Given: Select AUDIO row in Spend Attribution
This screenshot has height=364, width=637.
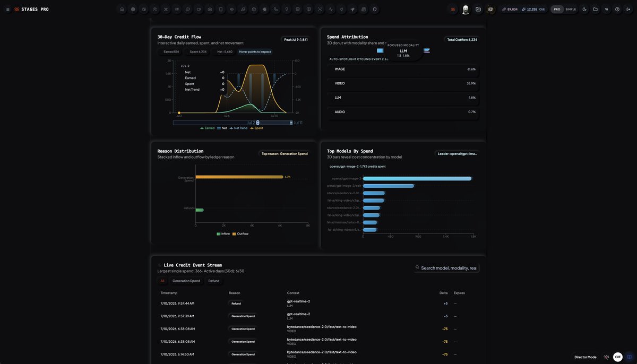Looking at the screenshot, I should 403,112.
